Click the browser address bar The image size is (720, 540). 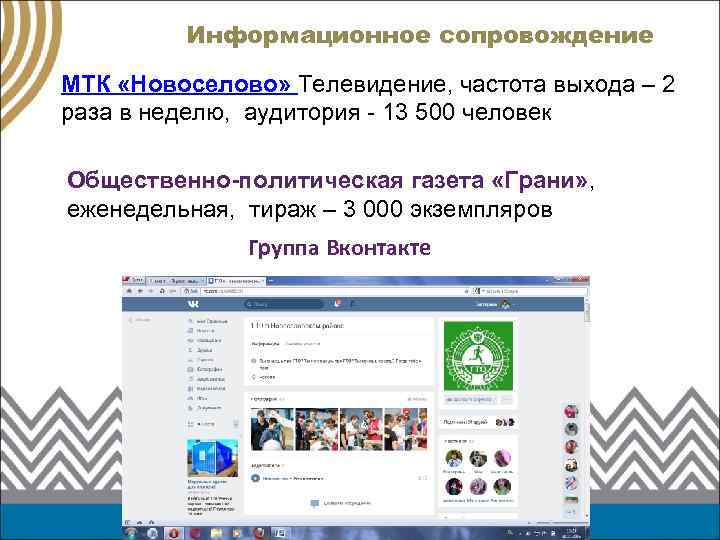(333, 291)
